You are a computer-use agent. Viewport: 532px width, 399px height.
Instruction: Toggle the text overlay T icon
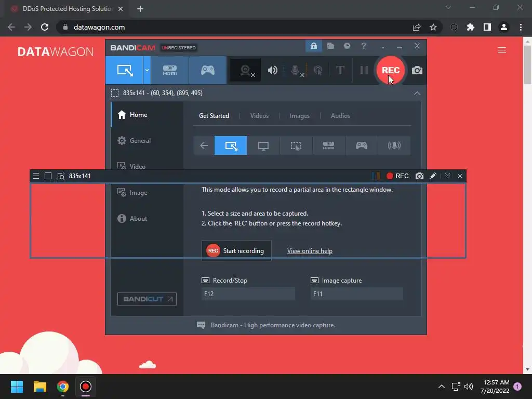click(340, 70)
